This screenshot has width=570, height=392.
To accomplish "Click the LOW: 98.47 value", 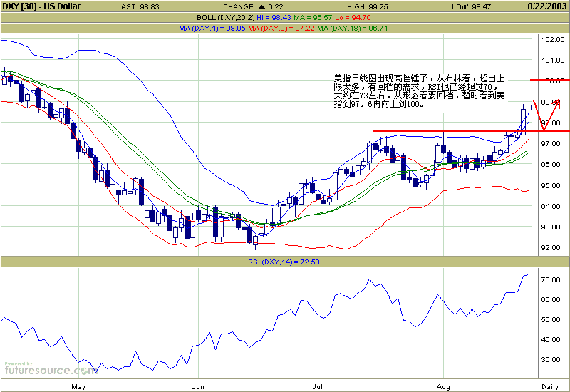I will tap(472, 6).
